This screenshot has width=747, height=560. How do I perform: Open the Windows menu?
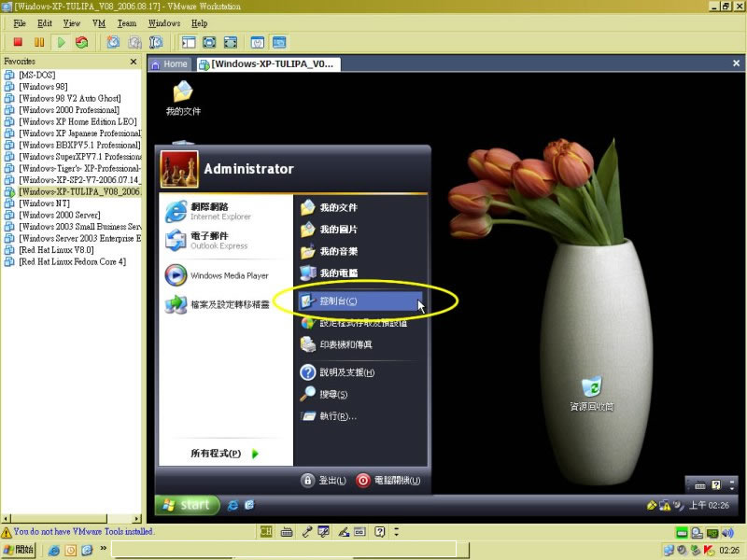[x=164, y=23]
